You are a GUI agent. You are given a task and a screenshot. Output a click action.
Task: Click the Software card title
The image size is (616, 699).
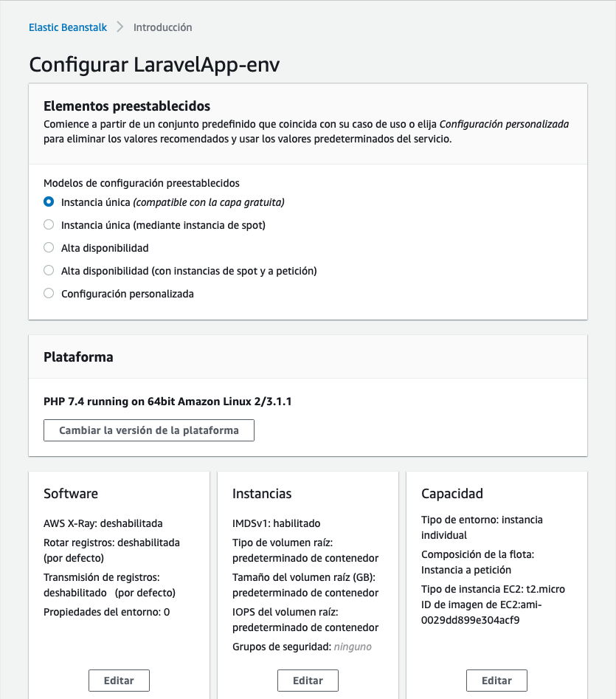[x=71, y=494]
